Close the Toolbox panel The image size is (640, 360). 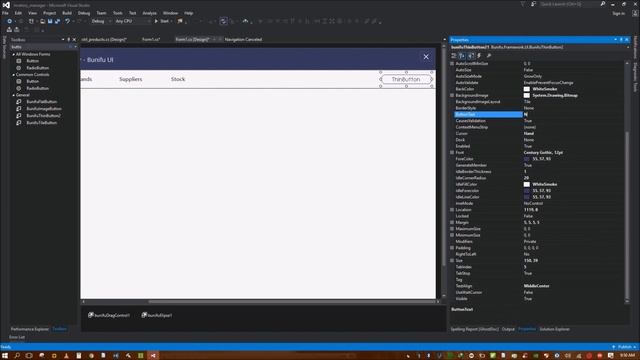tap(74, 40)
